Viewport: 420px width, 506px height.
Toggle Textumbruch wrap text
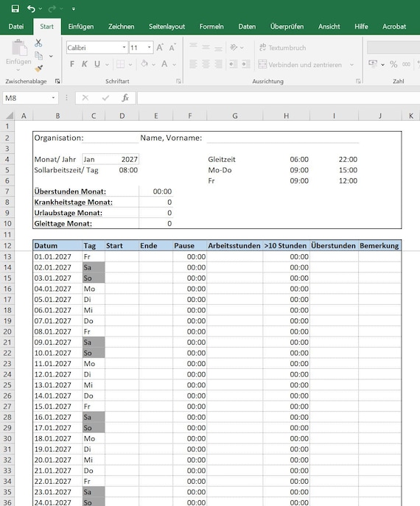pyautogui.click(x=282, y=48)
